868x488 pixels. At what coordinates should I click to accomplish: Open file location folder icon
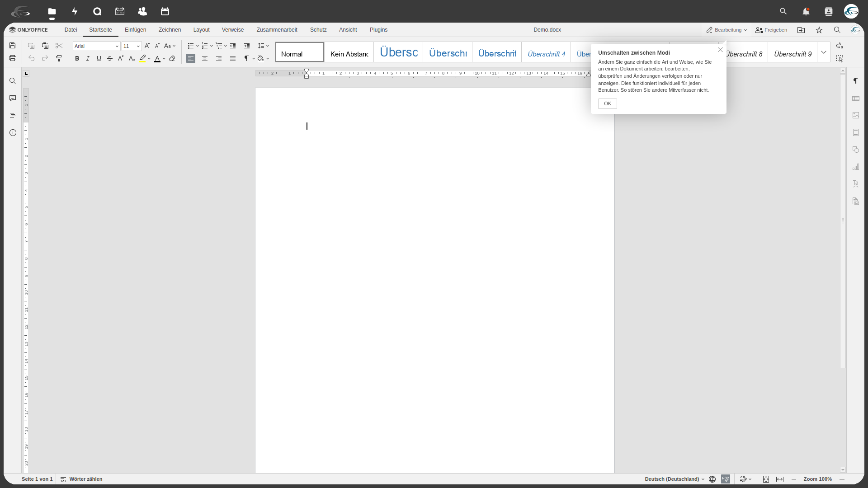(x=801, y=30)
